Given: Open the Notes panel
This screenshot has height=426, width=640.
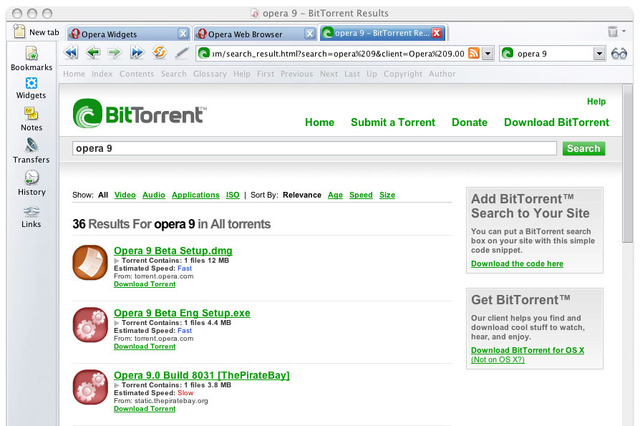Looking at the screenshot, I should pyautogui.click(x=31, y=120).
